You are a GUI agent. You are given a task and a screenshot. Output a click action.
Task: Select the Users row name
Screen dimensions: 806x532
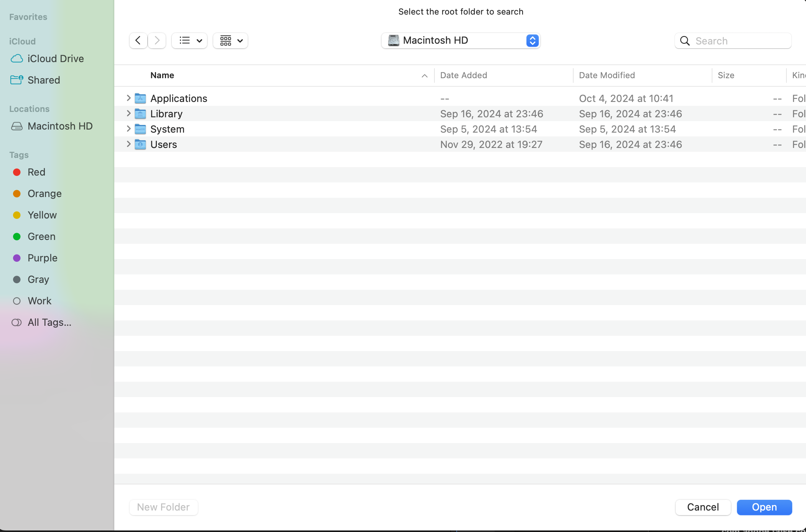(x=164, y=144)
